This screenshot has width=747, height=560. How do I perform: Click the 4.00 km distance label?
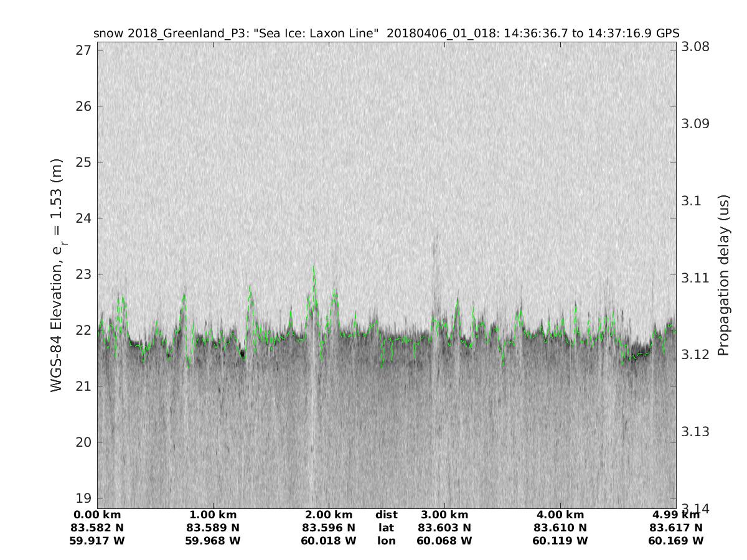tap(560, 515)
